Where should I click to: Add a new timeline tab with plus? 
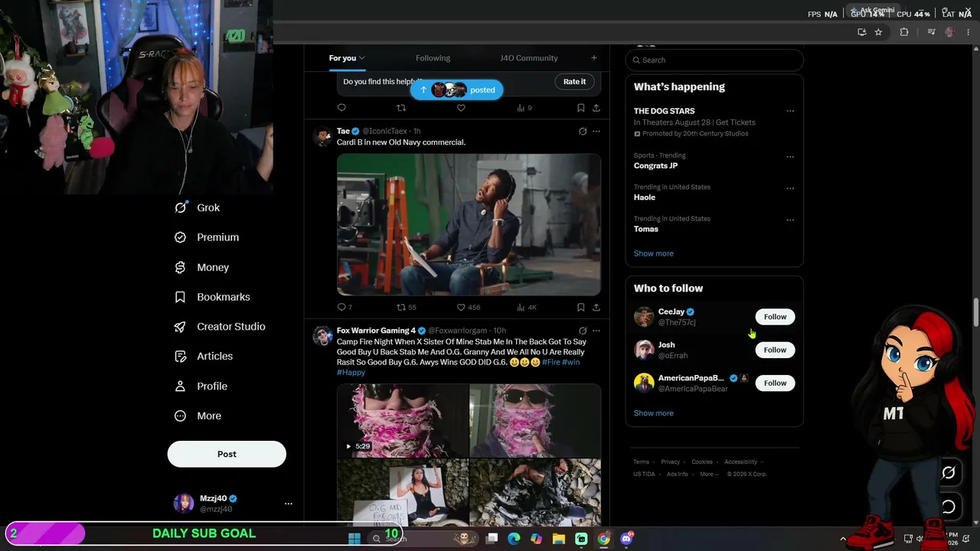coord(593,58)
